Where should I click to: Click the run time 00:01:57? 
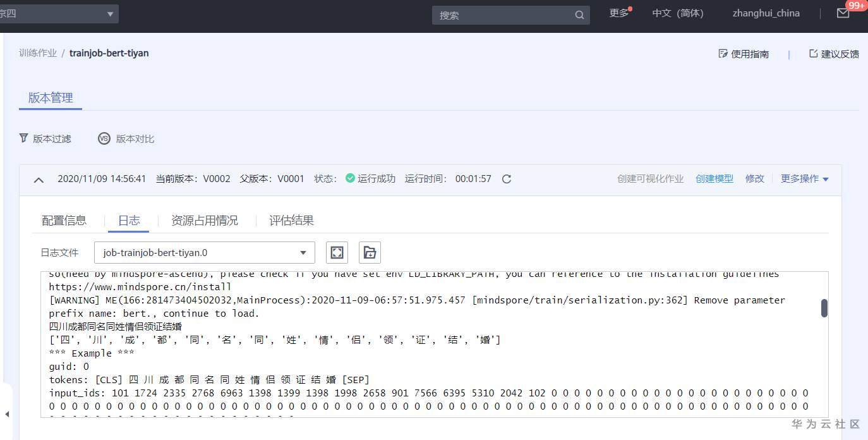tap(473, 179)
